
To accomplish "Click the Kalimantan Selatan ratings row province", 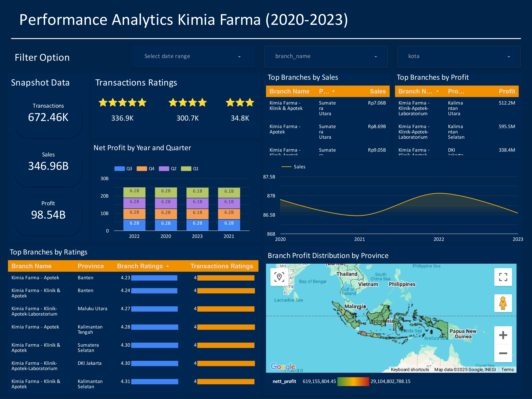I will [x=90, y=384].
